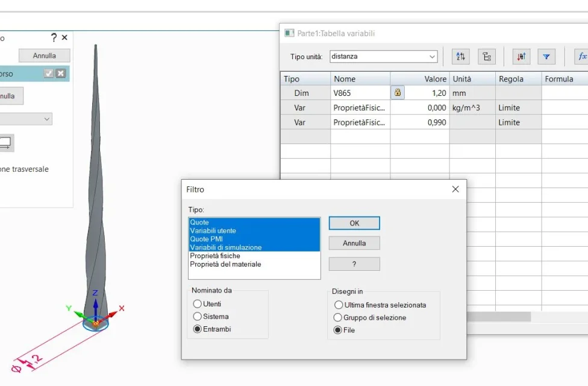
Task: Click the Regola column header
Action: pyautogui.click(x=519, y=79)
